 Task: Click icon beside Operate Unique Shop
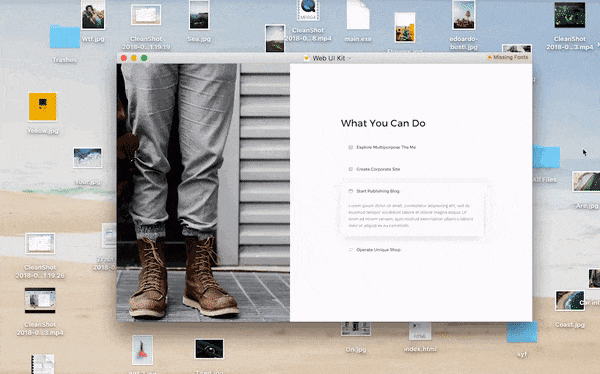[351, 250]
